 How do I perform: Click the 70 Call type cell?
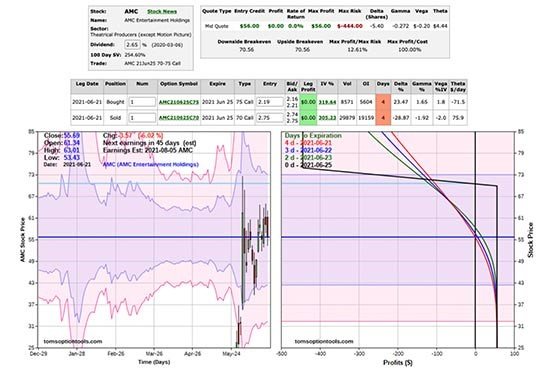[244, 118]
